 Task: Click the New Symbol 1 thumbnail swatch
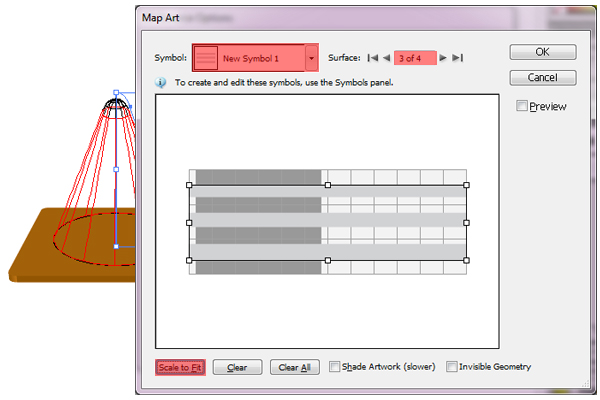[206, 58]
